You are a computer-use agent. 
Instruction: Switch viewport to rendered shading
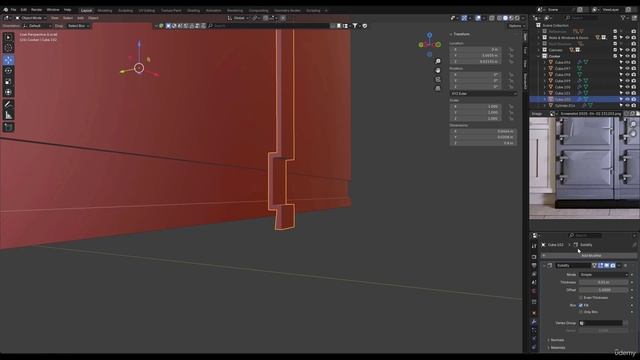pyautogui.click(x=517, y=18)
